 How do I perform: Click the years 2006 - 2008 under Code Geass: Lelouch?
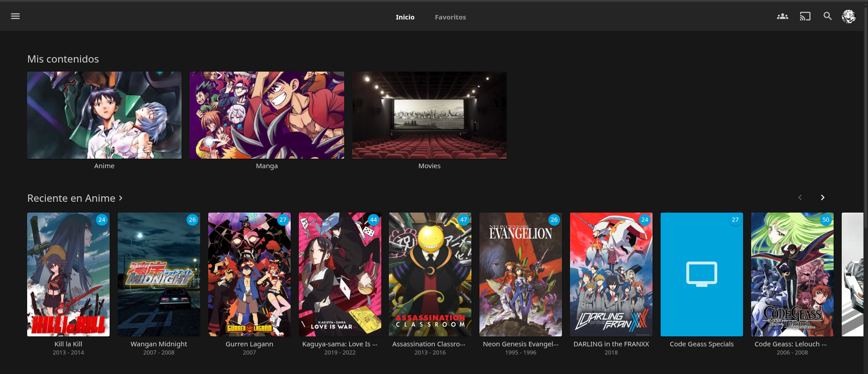pyautogui.click(x=792, y=353)
